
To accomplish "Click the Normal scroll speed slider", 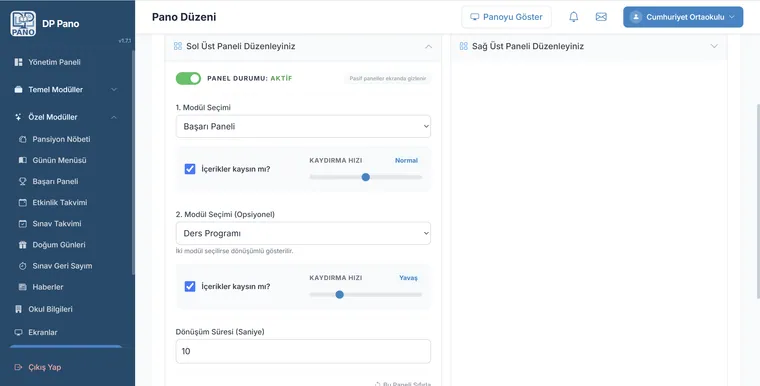I will (x=365, y=177).
